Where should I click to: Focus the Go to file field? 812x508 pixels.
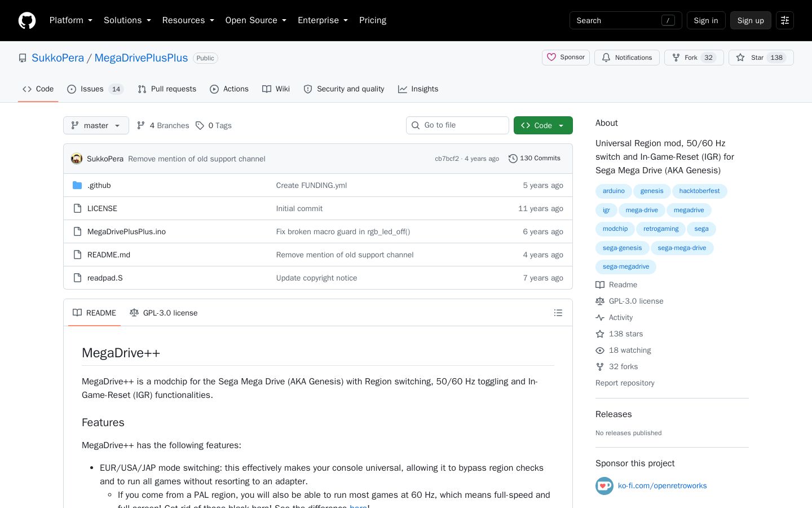pos(457,125)
